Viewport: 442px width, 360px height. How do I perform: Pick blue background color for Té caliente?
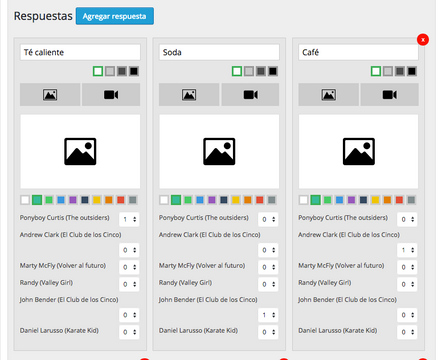[x=61, y=200]
